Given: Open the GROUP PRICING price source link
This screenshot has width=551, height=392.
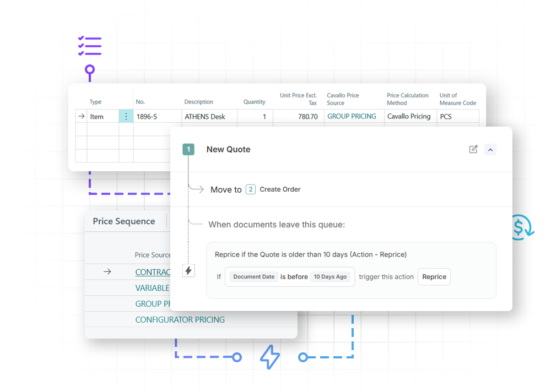Looking at the screenshot, I should [x=352, y=116].
